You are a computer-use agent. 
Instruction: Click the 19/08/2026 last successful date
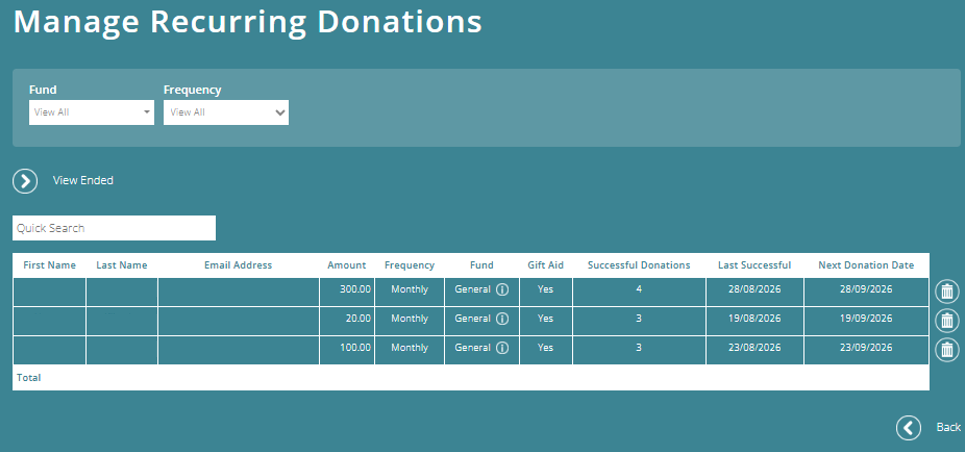755,318
